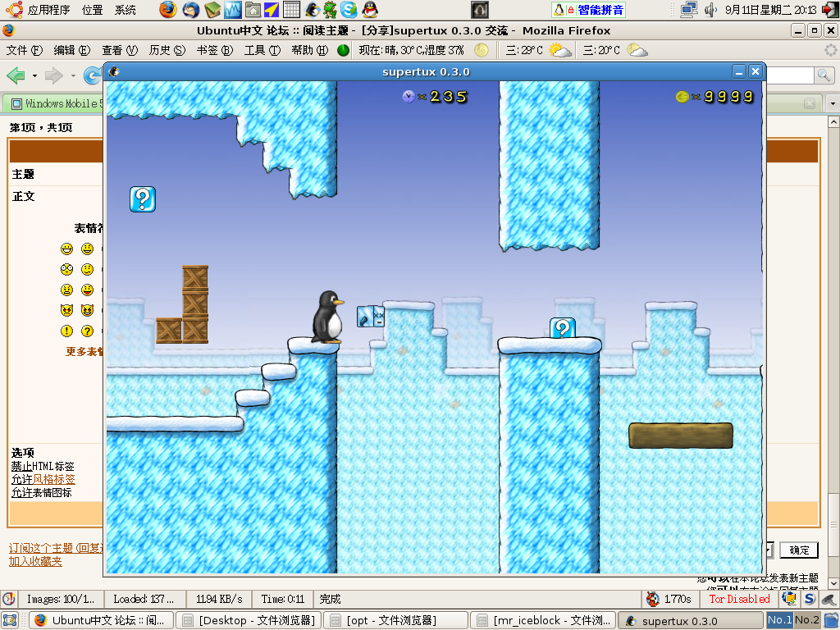This screenshot has height=630, width=840.
Task: Click the 风格标签 link
Action: (x=54, y=479)
